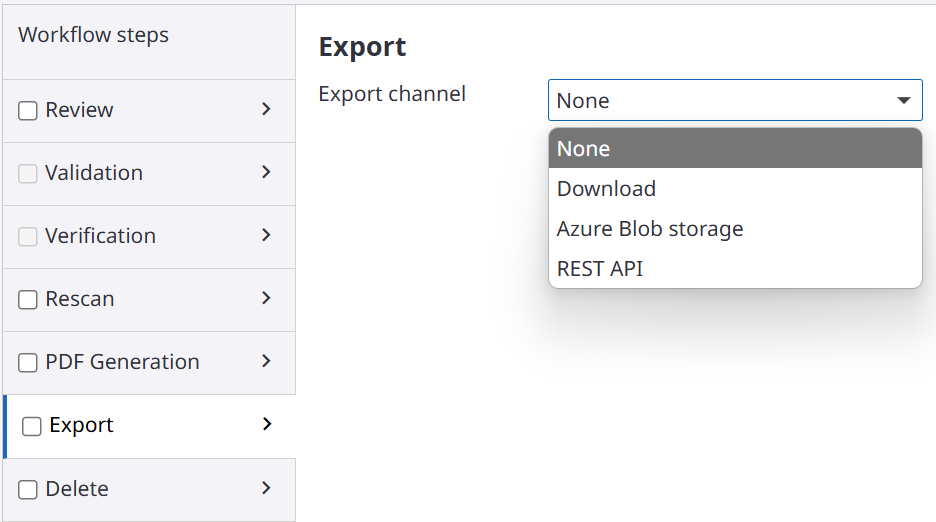This screenshot has height=522, width=936.
Task: Click the Export channel dropdown arrow
Action: [x=904, y=100]
